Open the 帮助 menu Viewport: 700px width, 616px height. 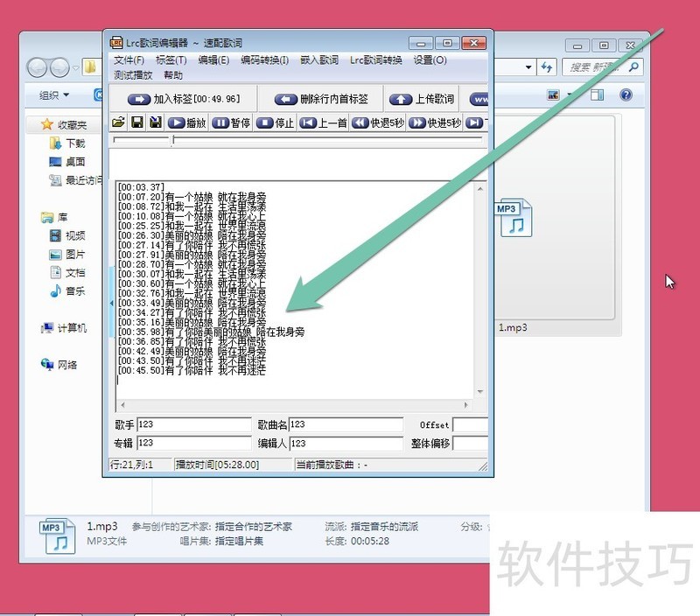pyautogui.click(x=172, y=75)
